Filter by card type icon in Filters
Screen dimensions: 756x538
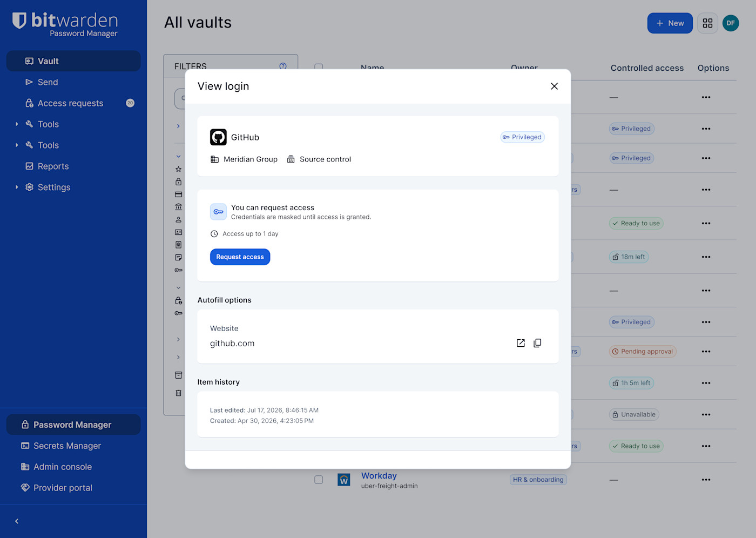tap(178, 194)
